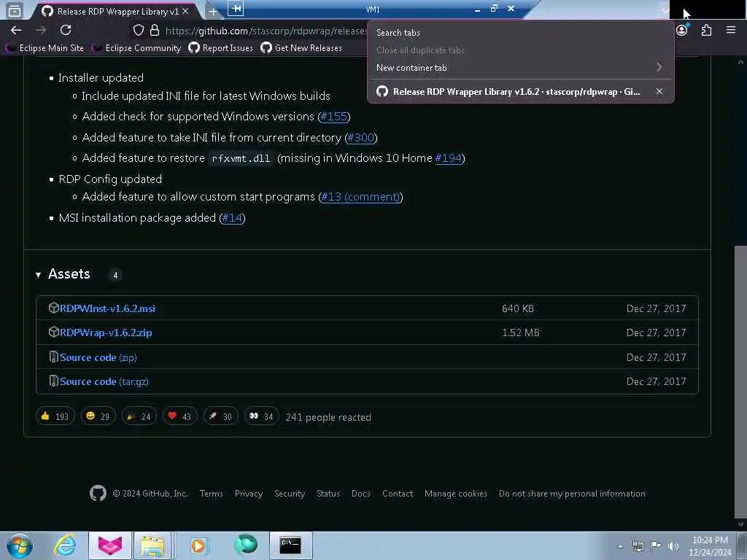Click Manage cookies in footer
747x560 pixels.
pos(455,494)
